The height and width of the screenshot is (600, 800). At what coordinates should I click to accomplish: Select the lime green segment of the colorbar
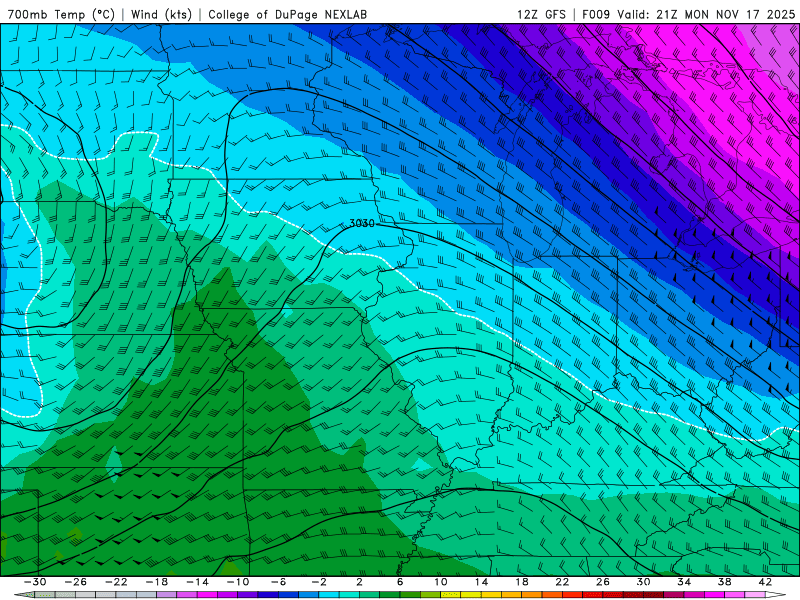430,594
